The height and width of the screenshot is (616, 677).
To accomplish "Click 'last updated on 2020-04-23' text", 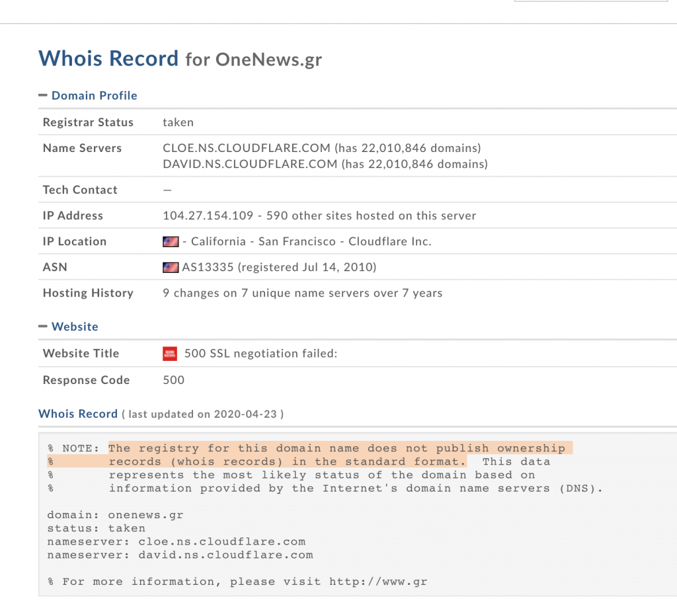I will click(202, 414).
